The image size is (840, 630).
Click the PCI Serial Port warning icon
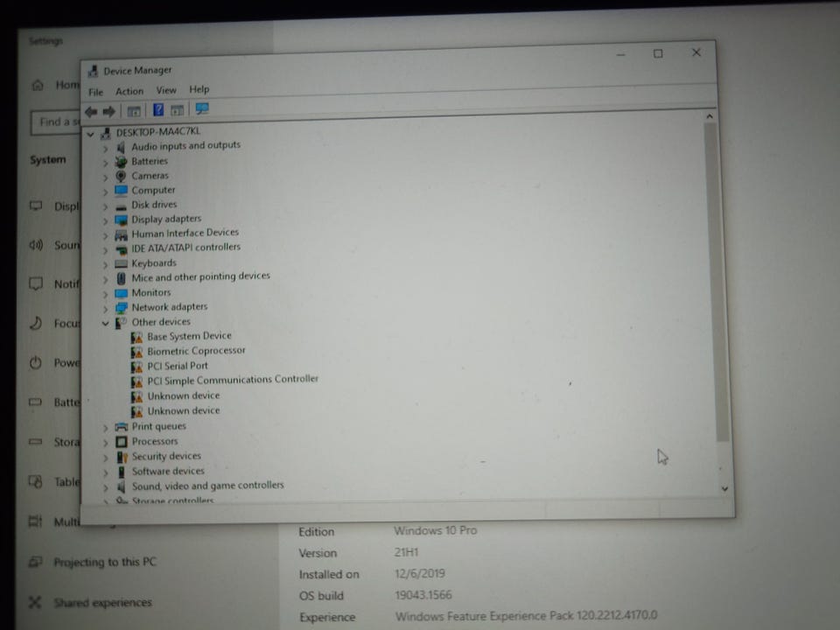136,367
